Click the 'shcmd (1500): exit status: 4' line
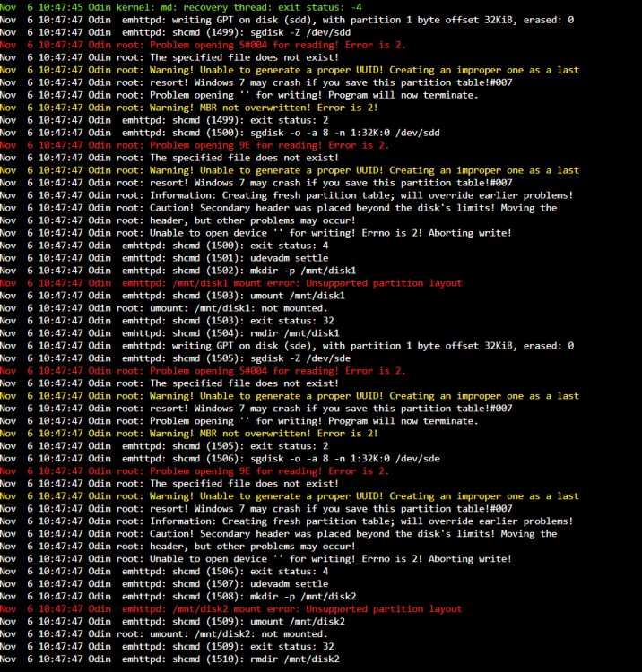 (164, 246)
